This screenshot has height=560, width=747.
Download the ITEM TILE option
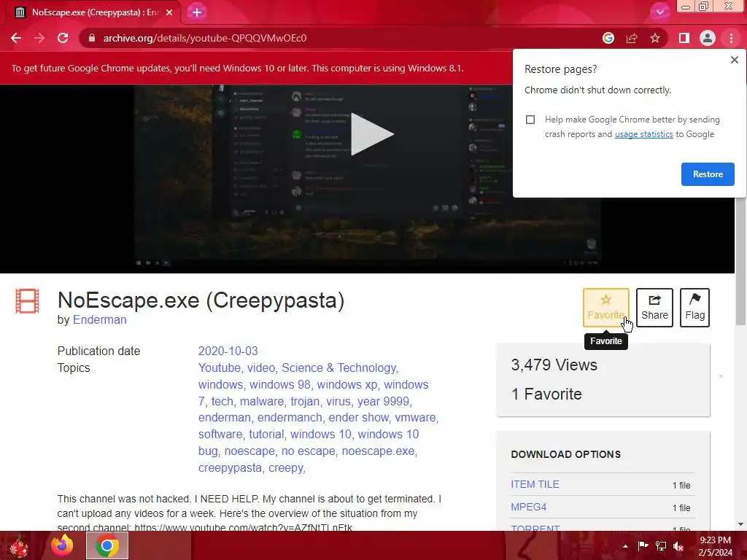click(x=535, y=484)
